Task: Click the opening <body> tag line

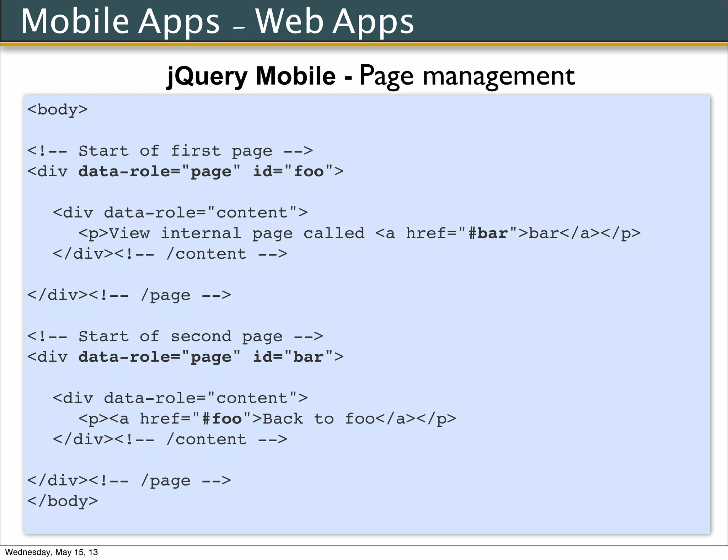Action: point(57,109)
